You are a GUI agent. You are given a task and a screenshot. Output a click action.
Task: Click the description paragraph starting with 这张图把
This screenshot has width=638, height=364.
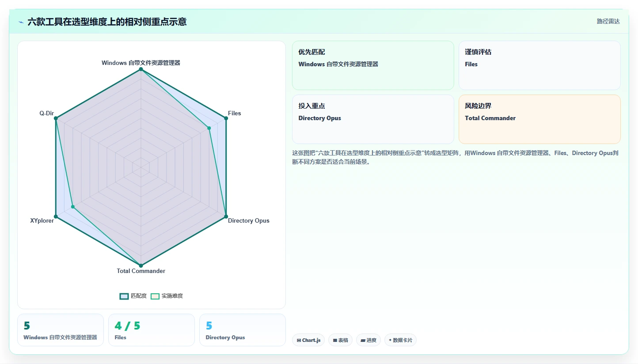[x=455, y=157]
